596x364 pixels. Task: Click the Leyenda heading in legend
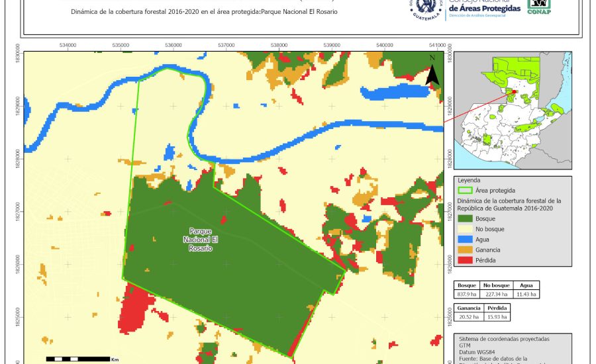pos(468,179)
